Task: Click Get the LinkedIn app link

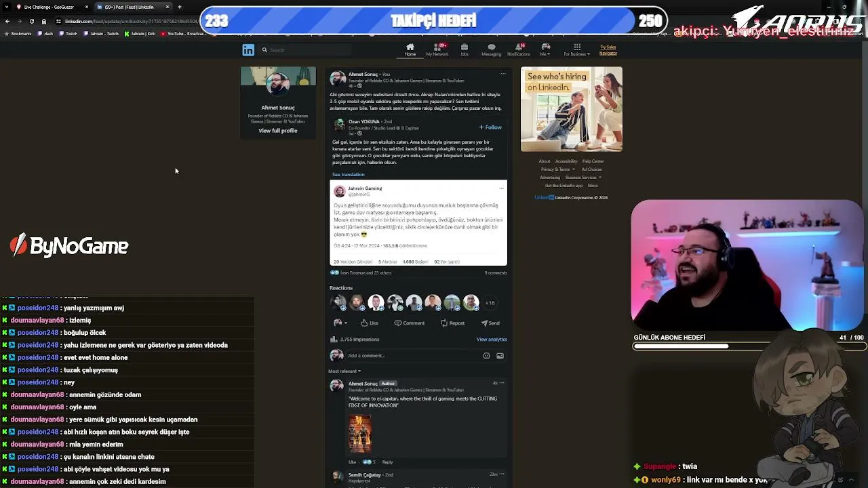Action: [x=564, y=186]
